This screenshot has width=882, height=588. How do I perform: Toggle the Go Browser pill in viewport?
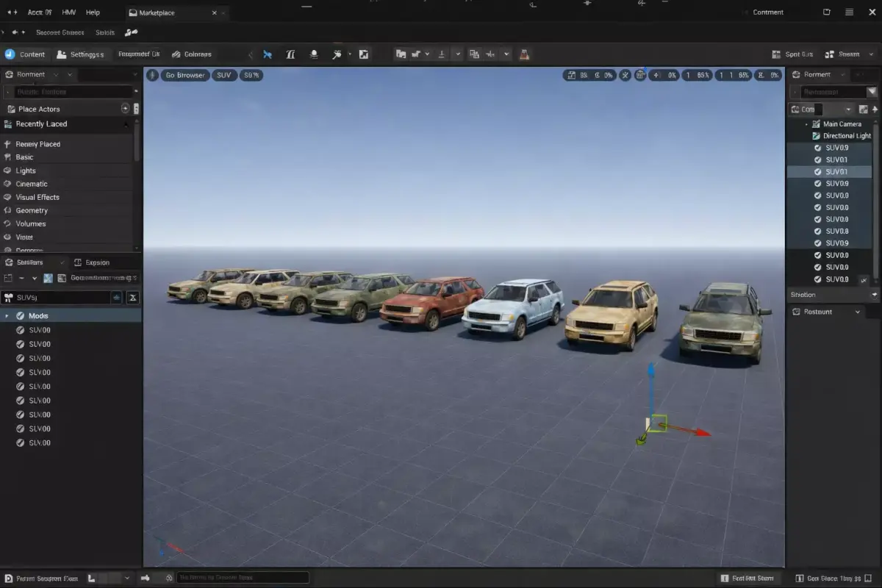(x=185, y=75)
